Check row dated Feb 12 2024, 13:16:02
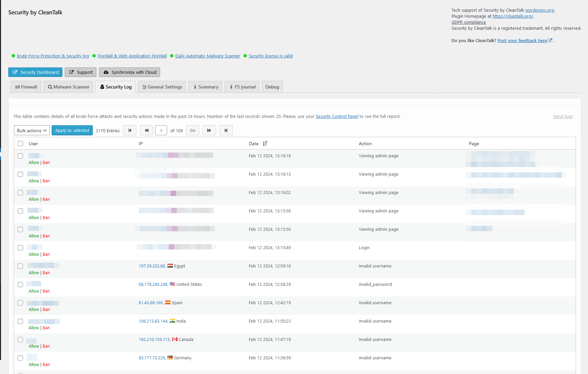The height and width of the screenshot is (374, 588). point(20,193)
